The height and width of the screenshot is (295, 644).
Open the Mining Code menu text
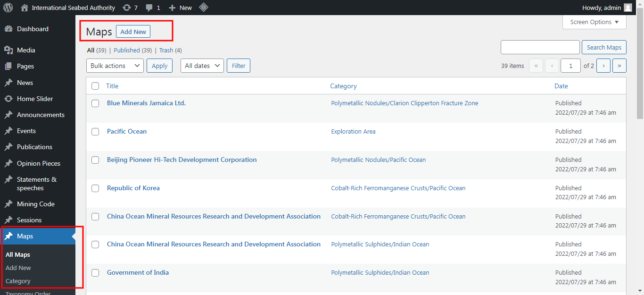pyautogui.click(x=36, y=204)
